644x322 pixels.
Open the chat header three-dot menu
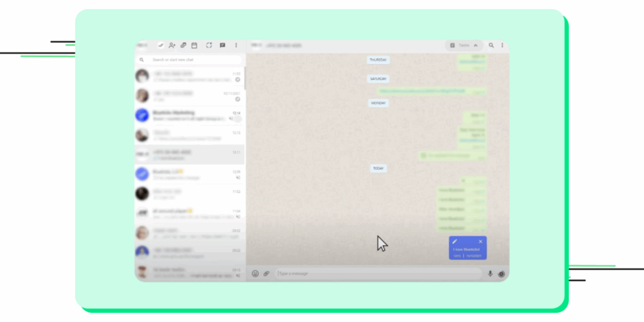coord(502,45)
